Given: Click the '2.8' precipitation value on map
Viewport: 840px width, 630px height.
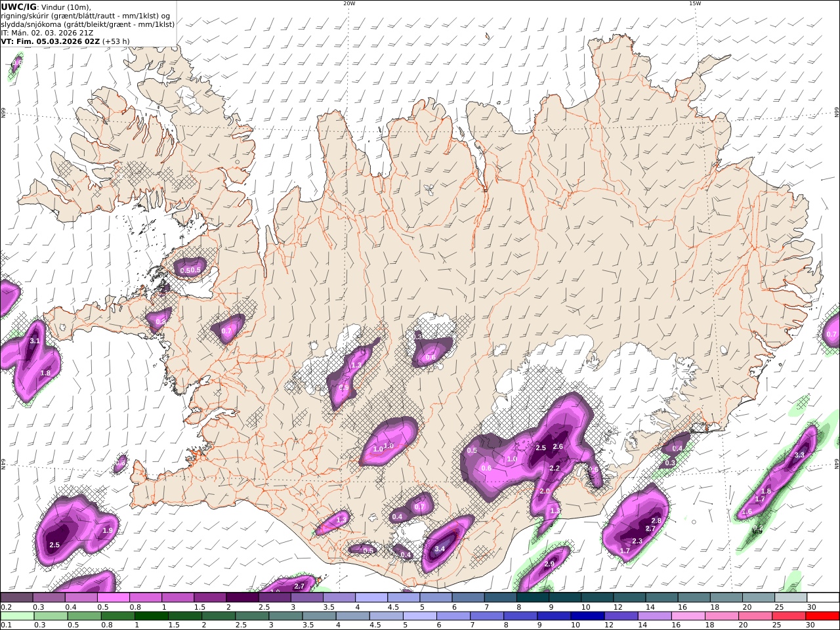Looking at the screenshot, I should (x=656, y=520).
